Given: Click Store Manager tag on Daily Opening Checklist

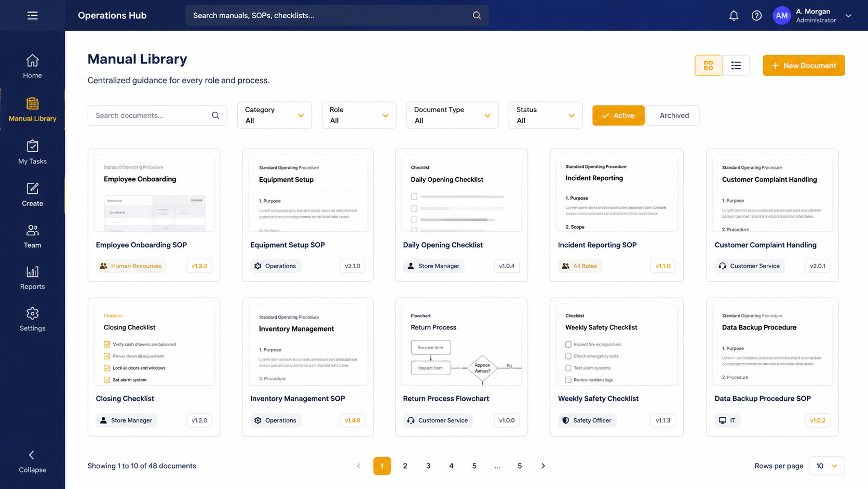Looking at the screenshot, I should [x=433, y=266].
